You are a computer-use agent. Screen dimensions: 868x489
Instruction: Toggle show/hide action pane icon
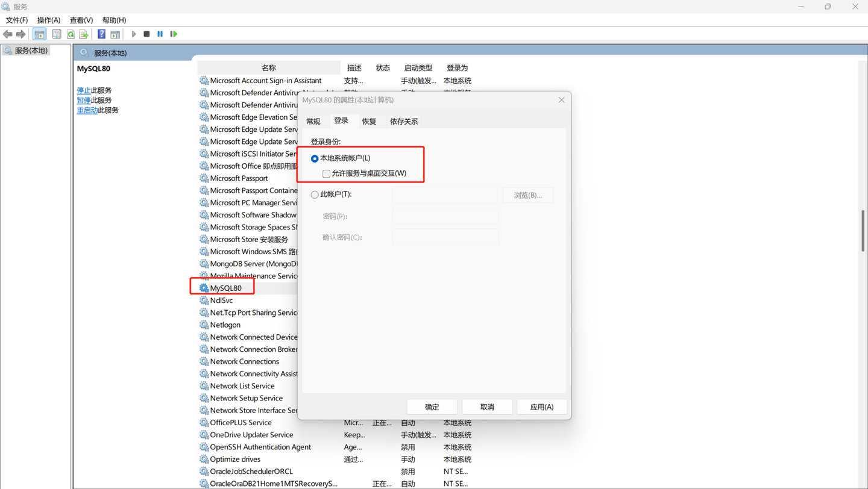pos(115,34)
